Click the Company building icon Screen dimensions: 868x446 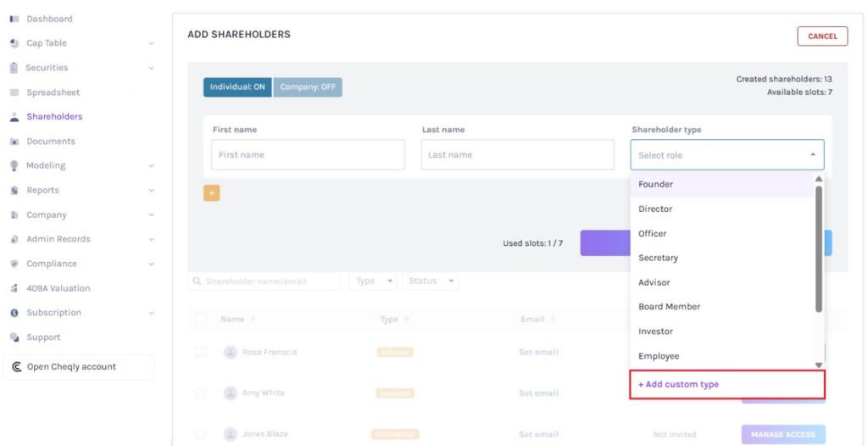tap(15, 215)
